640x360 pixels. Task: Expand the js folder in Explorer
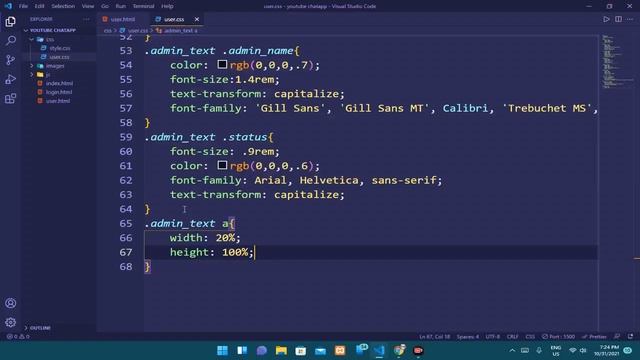(x=31, y=75)
